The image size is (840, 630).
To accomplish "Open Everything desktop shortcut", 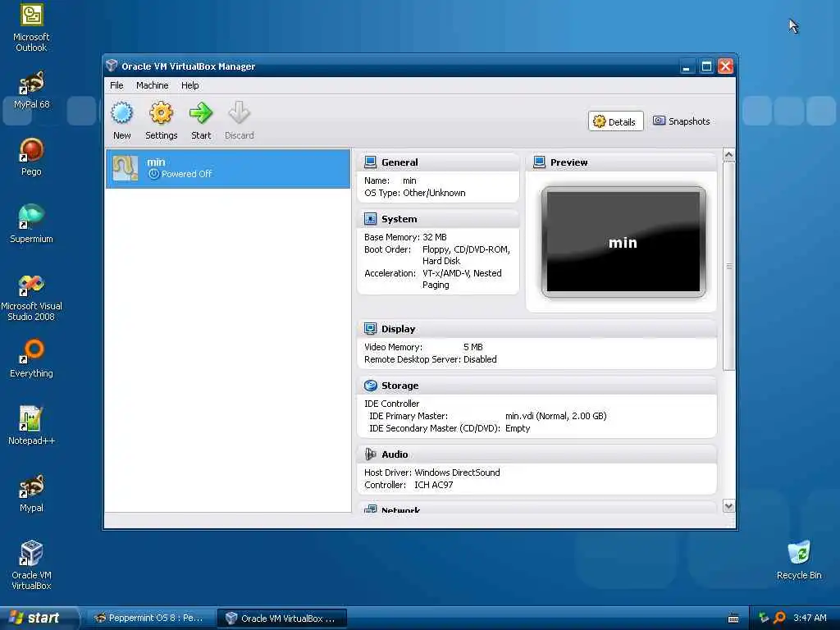I will (31, 358).
